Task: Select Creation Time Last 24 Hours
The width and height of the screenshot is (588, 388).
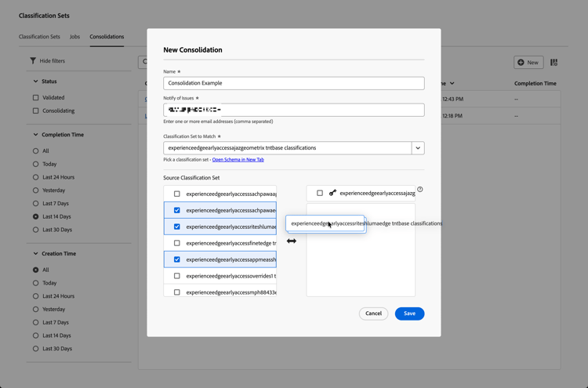Action: [35, 296]
